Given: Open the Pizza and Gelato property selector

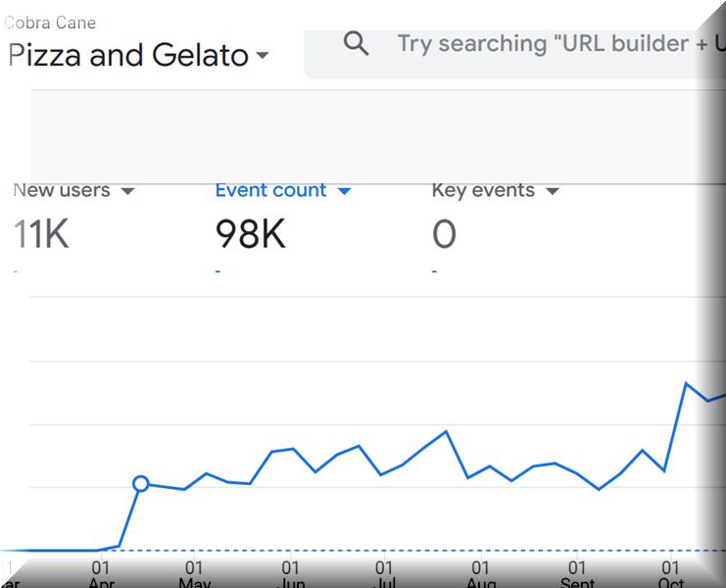Looking at the screenshot, I should 137,56.
